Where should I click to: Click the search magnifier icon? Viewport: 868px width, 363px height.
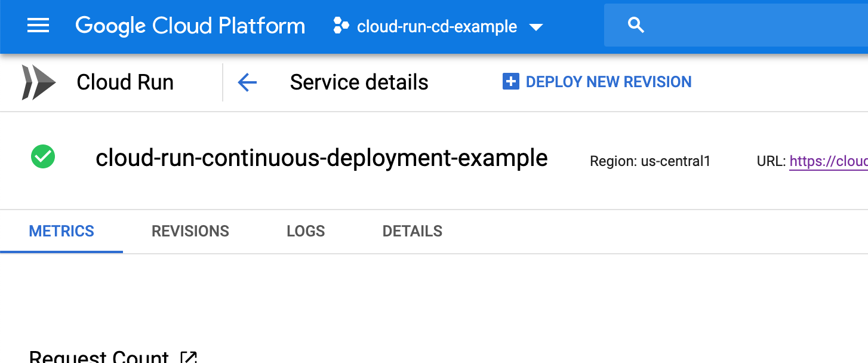(636, 25)
